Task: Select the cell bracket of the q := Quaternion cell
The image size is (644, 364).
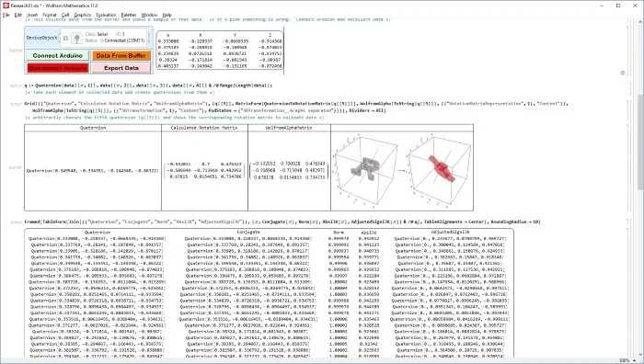Action: 629,88
